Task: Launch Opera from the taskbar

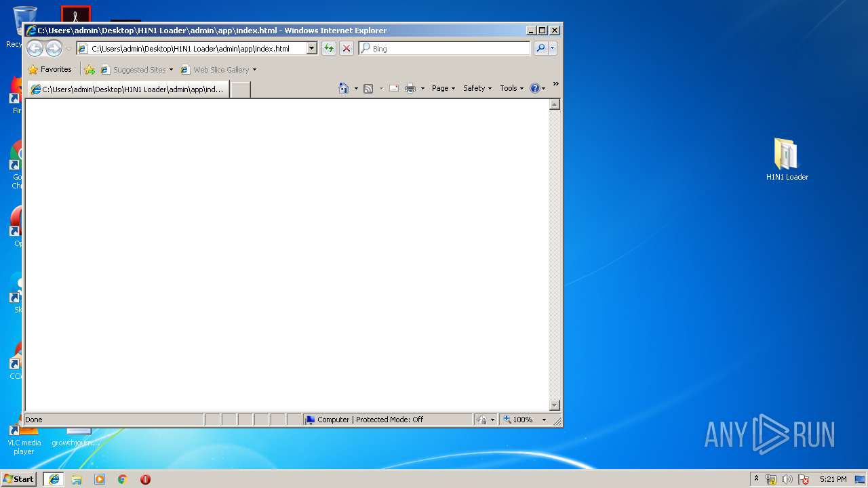Action: click(145, 479)
